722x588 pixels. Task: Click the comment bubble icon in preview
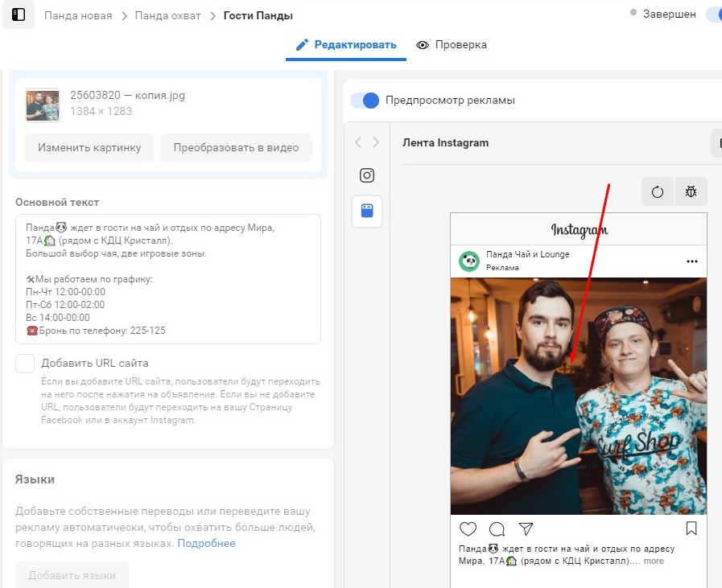click(497, 528)
